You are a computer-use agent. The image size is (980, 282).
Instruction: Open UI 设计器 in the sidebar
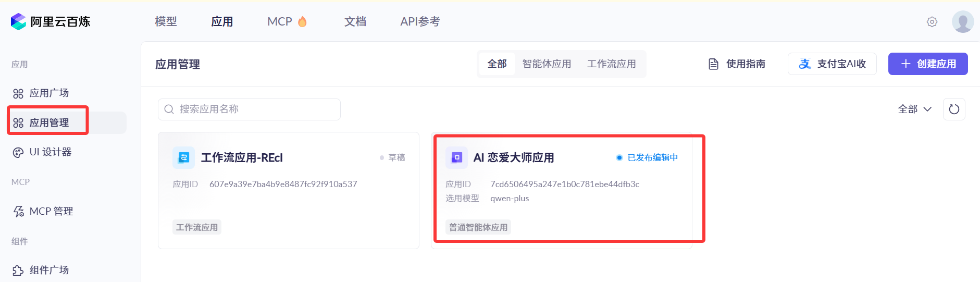click(67, 152)
